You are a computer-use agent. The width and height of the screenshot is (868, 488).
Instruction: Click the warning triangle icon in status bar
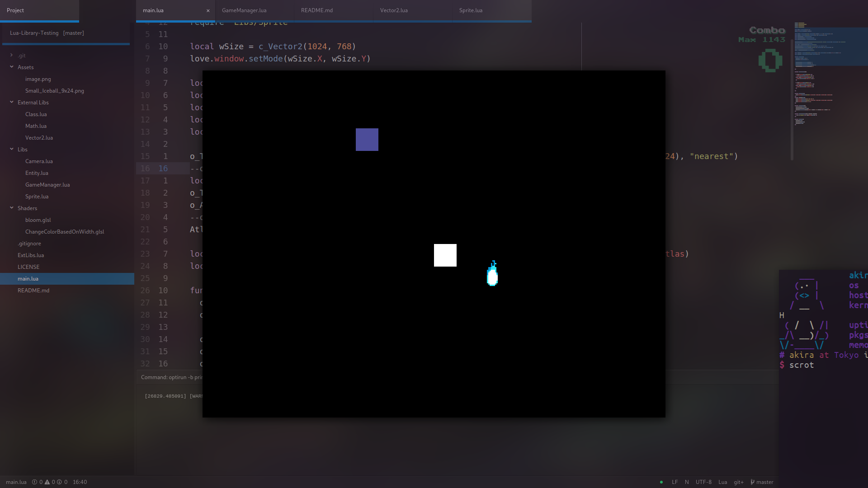tap(47, 482)
